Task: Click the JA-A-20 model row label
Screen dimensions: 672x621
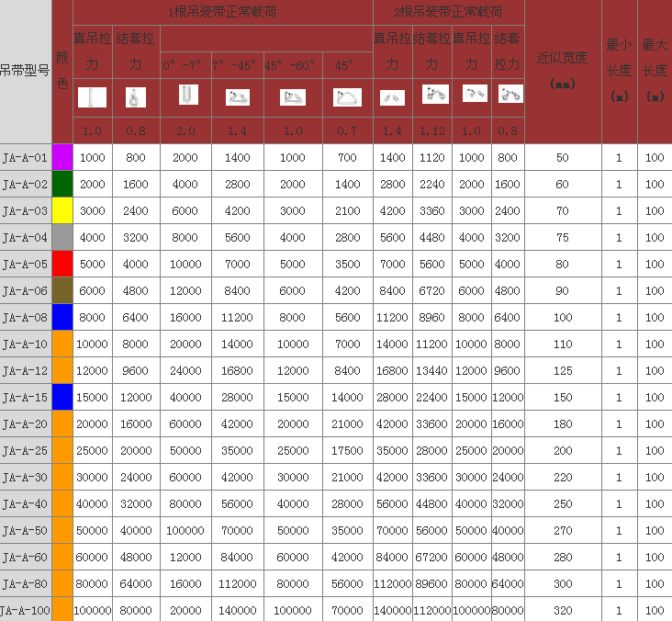Action: 25,423
